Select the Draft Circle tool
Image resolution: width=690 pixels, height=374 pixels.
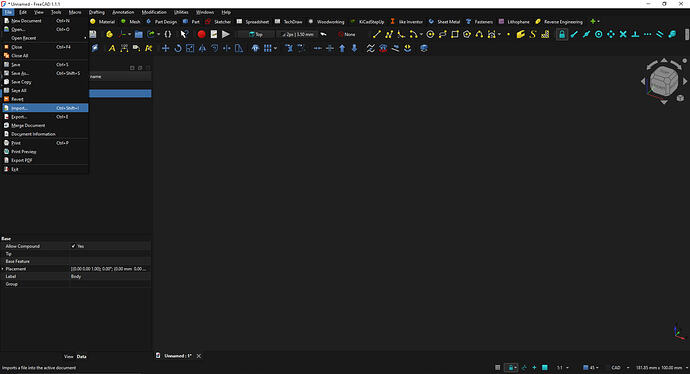pyautogui.click(x=430, y=34)
